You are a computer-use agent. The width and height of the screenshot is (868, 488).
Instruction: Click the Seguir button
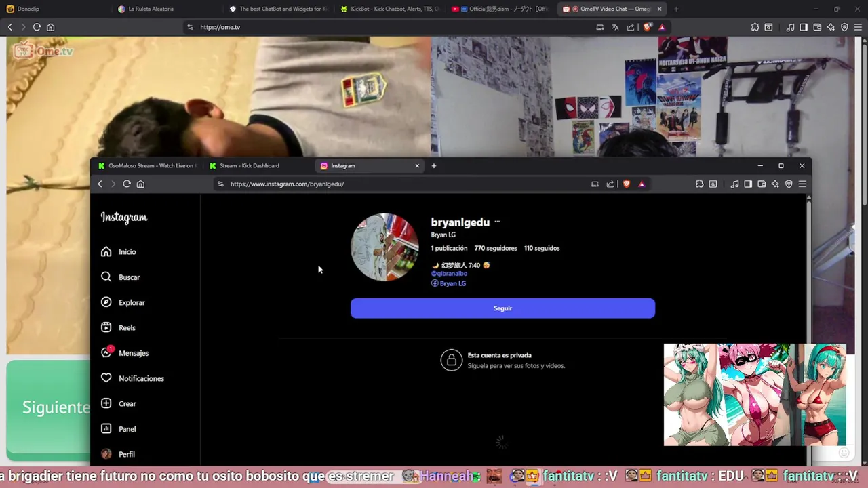[502, 308]
